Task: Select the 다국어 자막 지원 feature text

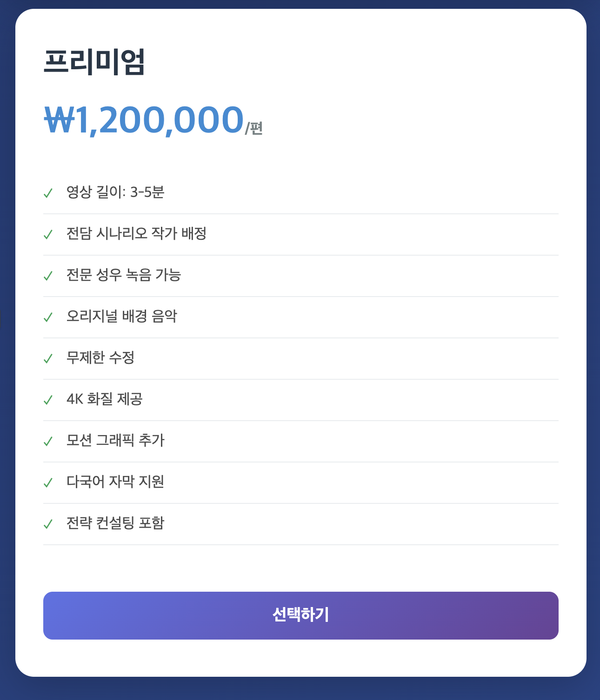Action: tap(115, 482)
